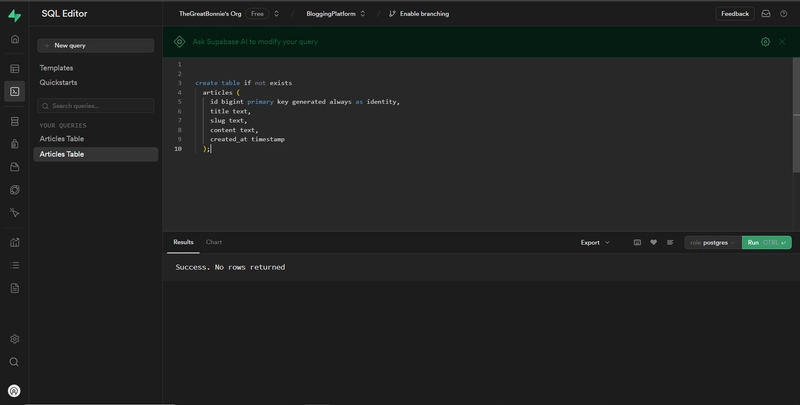This screenshot has width=800, height=405.
Task: Click the New query button
Action: point(95,45)
